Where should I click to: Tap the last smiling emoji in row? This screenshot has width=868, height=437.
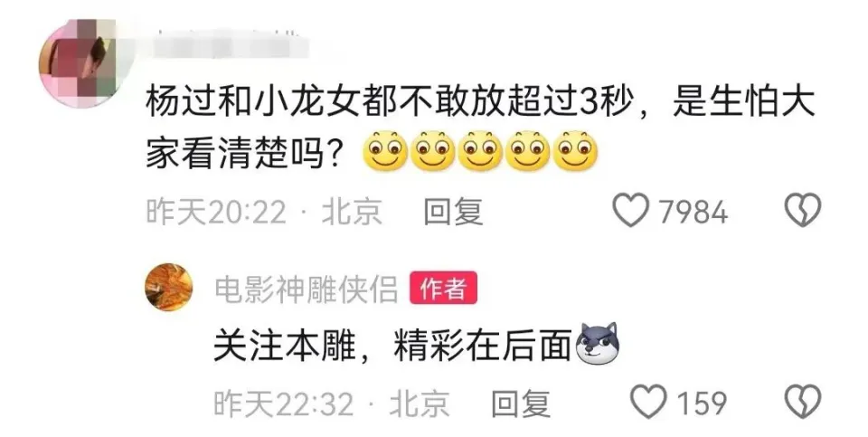tap(576, 151)
